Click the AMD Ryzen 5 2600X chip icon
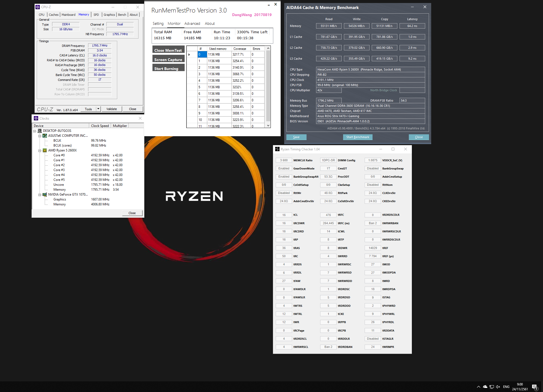 [x=45, y=150]
